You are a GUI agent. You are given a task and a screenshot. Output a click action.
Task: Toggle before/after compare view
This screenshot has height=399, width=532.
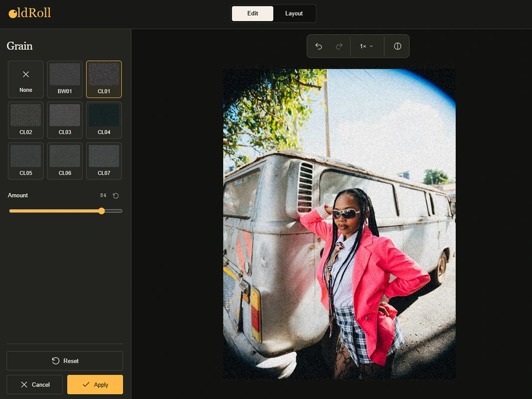tap(398, 46)
